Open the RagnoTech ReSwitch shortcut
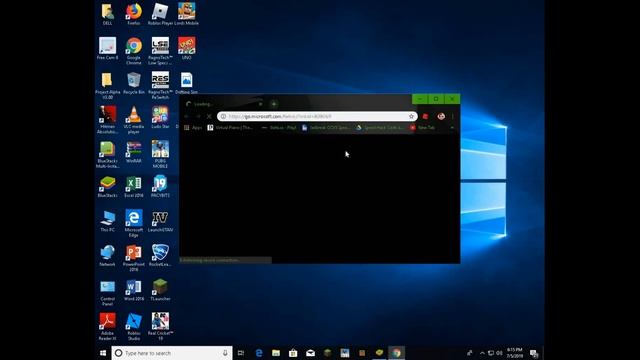The image size is (640, 360). click(x=160, y=86)
